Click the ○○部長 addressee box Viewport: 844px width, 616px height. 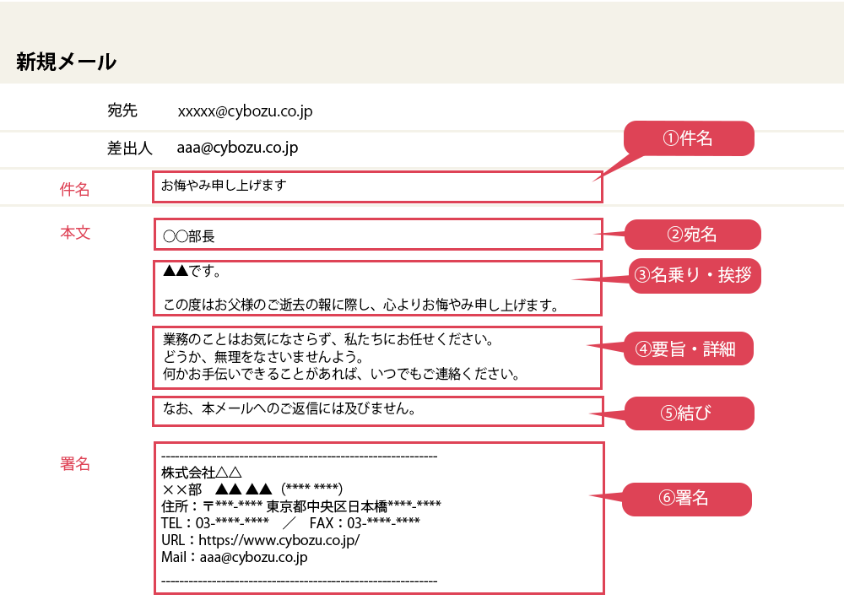pos(377,235)
